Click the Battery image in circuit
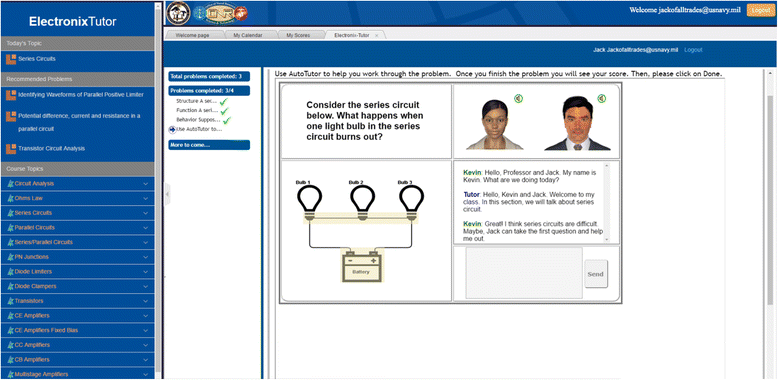The image size is (778, 380). click(361, 266)
